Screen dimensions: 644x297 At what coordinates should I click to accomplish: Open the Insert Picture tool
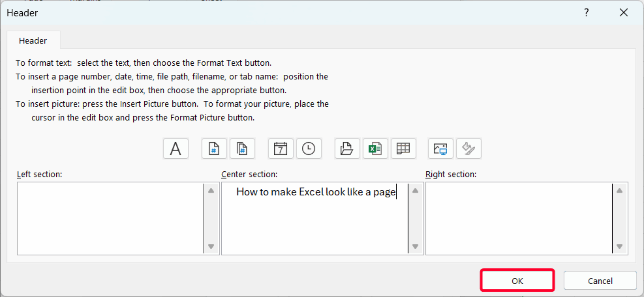pyautogui.click(x=440, y=148)
